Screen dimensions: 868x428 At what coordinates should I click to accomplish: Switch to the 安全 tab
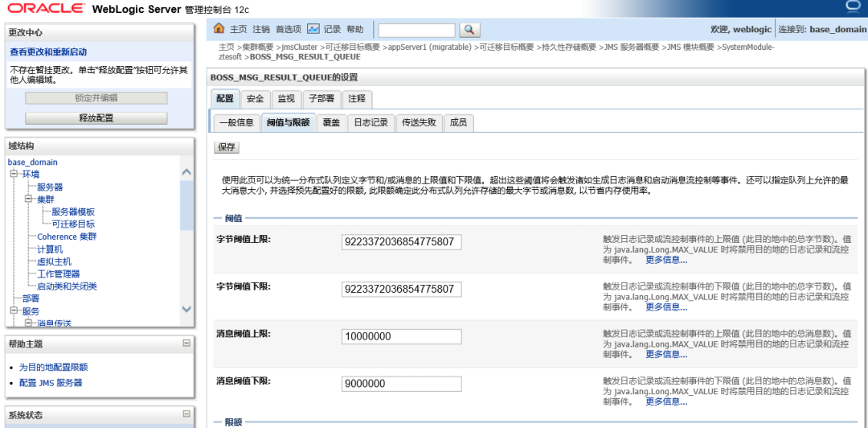[x=256, y=99]
